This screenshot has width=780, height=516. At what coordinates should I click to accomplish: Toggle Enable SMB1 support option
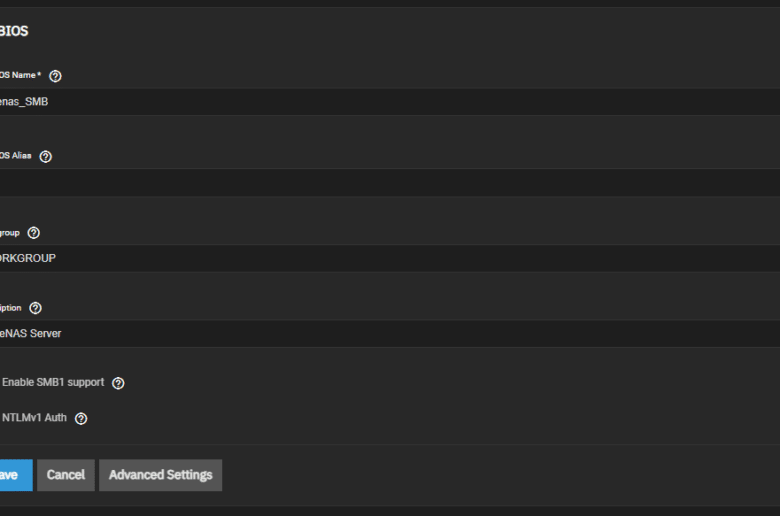(x=53, y=382)
